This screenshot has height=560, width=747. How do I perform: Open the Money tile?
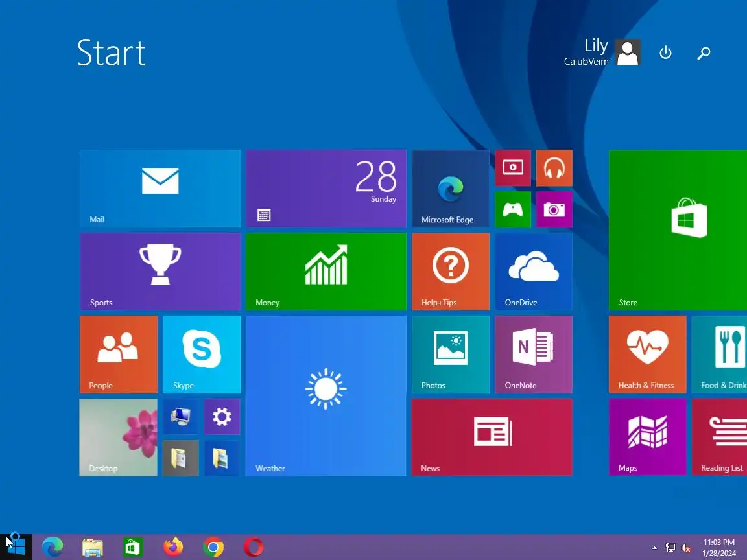tap(326, 272)
